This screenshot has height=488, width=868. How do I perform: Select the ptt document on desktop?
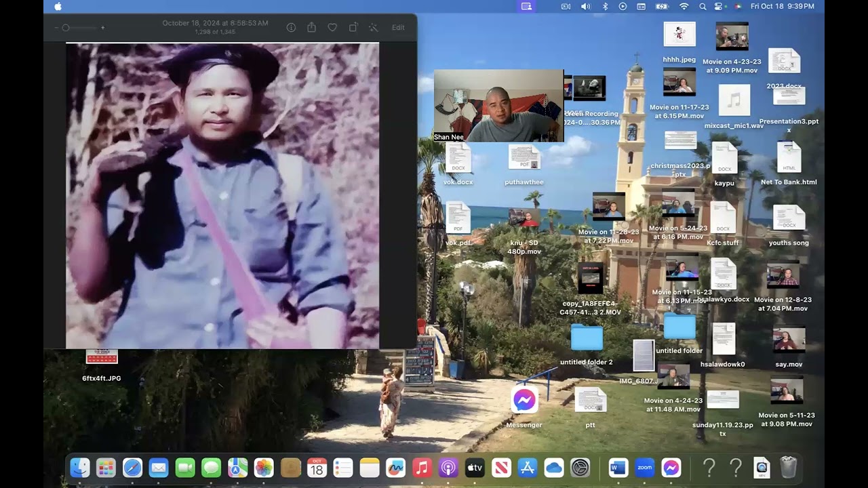tap(590, 401)
